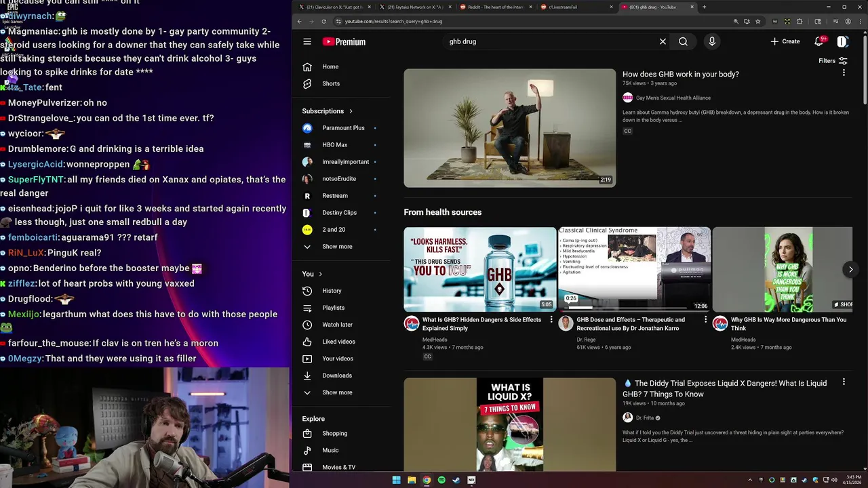This screenshot has height=488, width=868.
Task: Open the "How does GHB work in your body?" title
Action: click(x=681, y=75)
